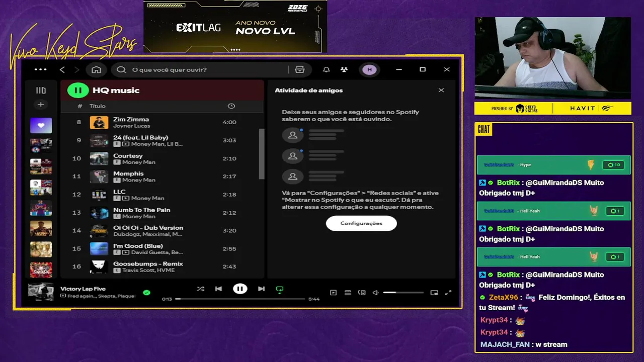Click the green saved checkmark for Victory Lap Five

146,292
